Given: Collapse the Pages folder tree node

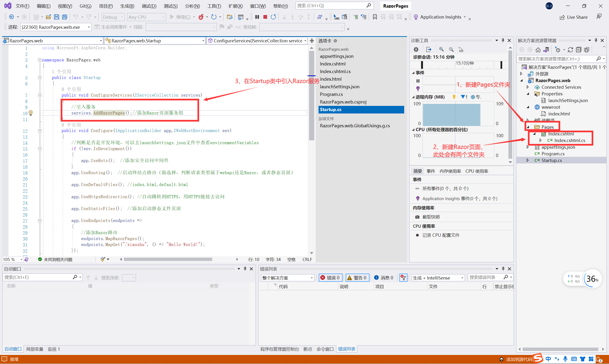Looking at the screenshot, I should pyautogui.click(x=528, y=127).
